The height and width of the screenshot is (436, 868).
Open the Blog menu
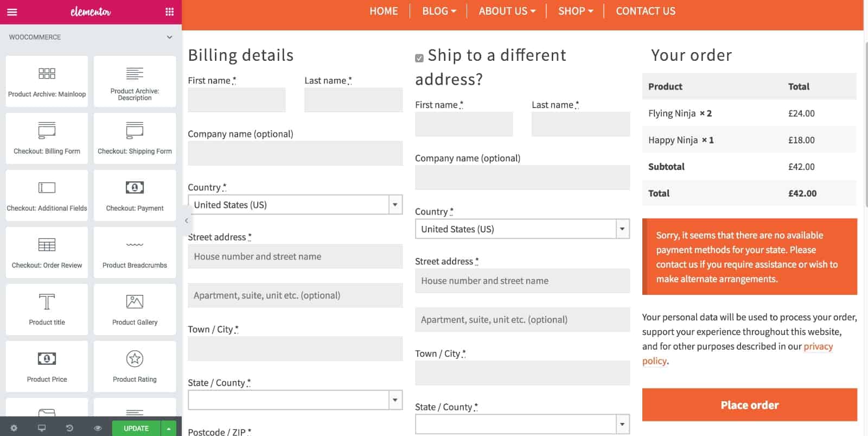point(439,11)
